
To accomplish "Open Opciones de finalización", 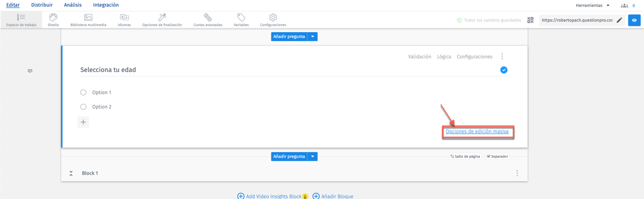I will coord(162,20).
